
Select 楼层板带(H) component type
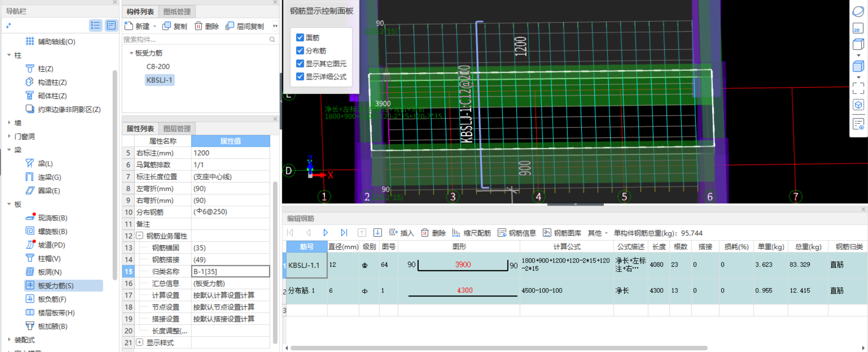(50, 313)
